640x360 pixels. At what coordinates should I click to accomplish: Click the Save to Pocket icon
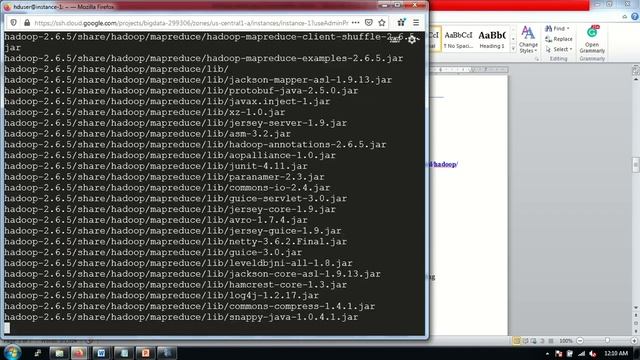click(369, 23)
